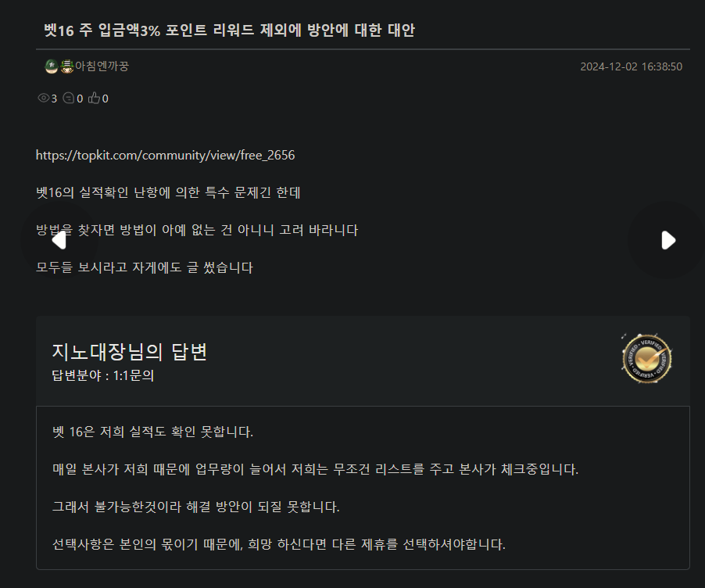Click the heading 지노대장님의 답변
This screenshot has height=588, width=705.
click(130, 352)
